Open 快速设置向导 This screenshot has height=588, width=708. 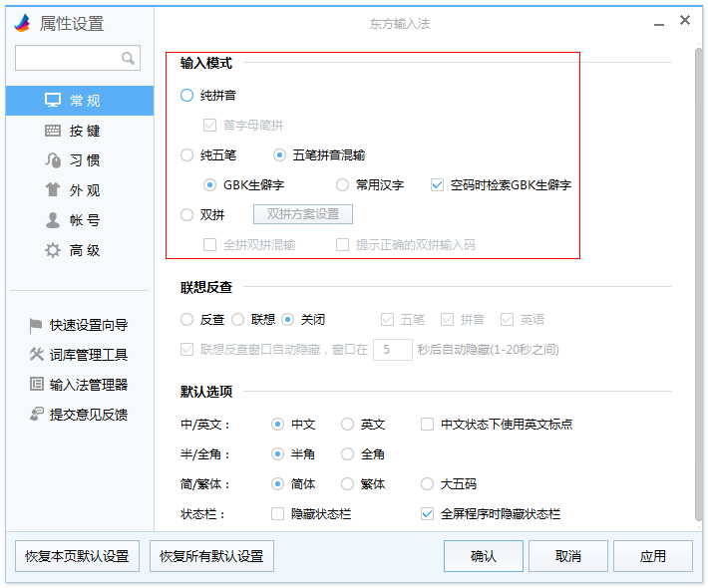pos(79,325)
